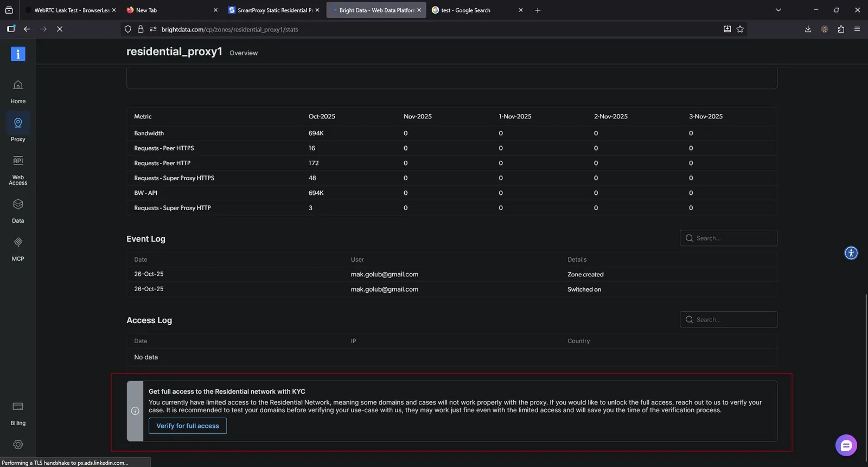Focus the Event Log search field
Image resolution: width=868 pixels, height=467 pixels.
coord(729,238)
